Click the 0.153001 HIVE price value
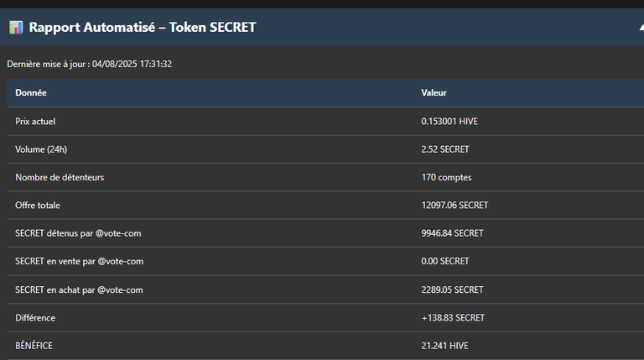The image size is (644, 360). click(449, 122)
